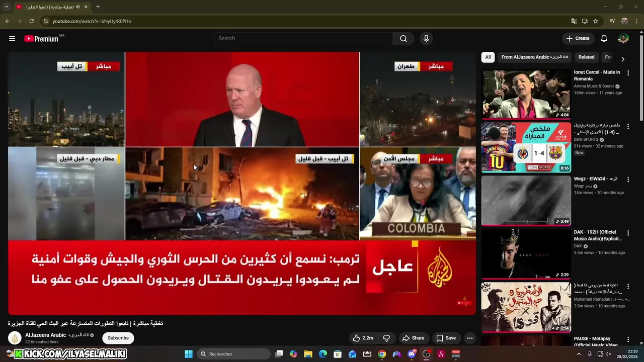
Task: Click the YouTube search input field
Action: pyautogui.click(x=303, y=38)
